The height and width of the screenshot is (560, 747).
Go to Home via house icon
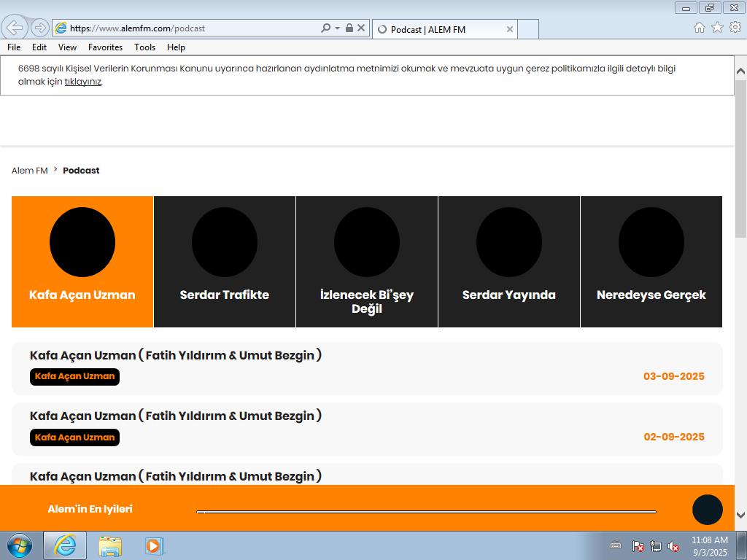point(700,28)
